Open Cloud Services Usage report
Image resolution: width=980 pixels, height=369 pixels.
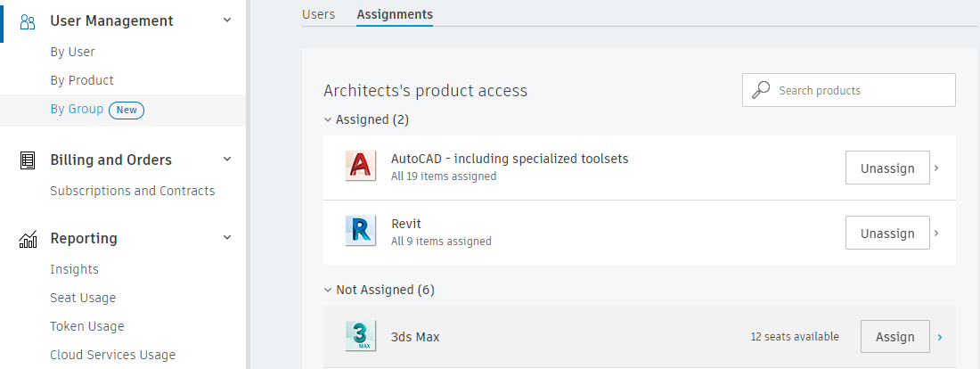112,356
